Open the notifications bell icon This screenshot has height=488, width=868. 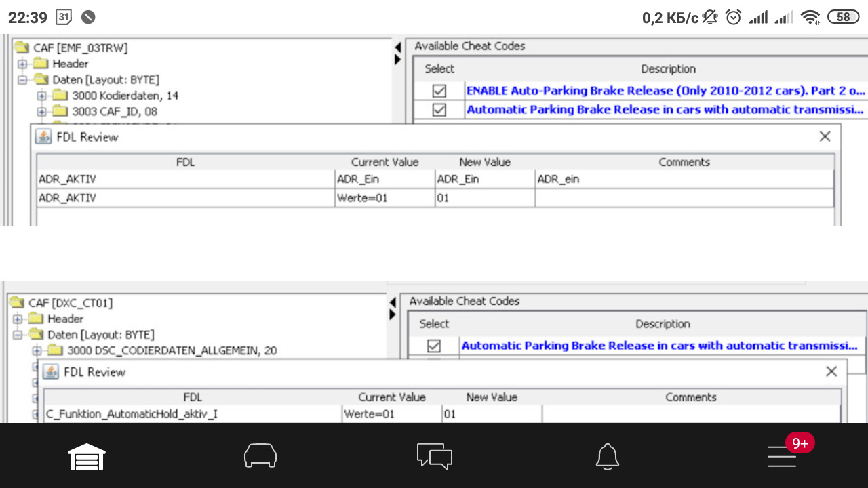(x=608, y=456)
